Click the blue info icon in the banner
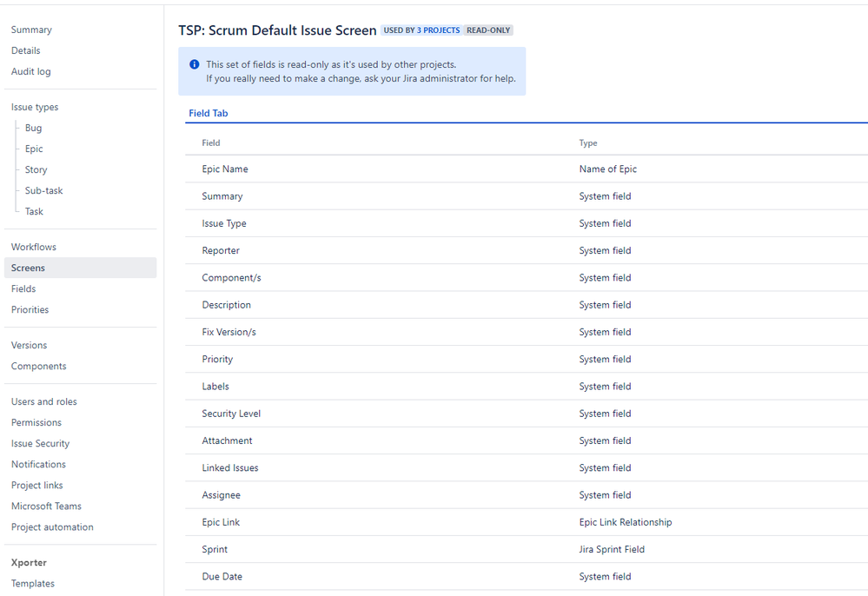 point(195,64)
